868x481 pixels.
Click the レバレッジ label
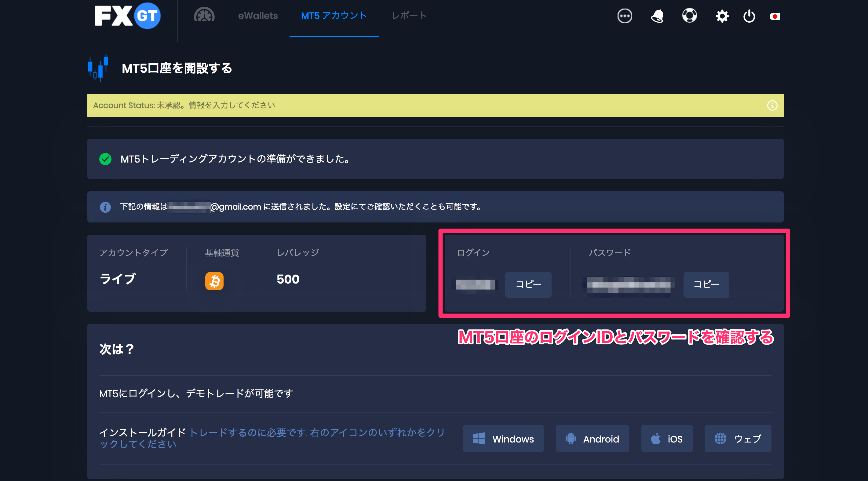click(298, 252)
